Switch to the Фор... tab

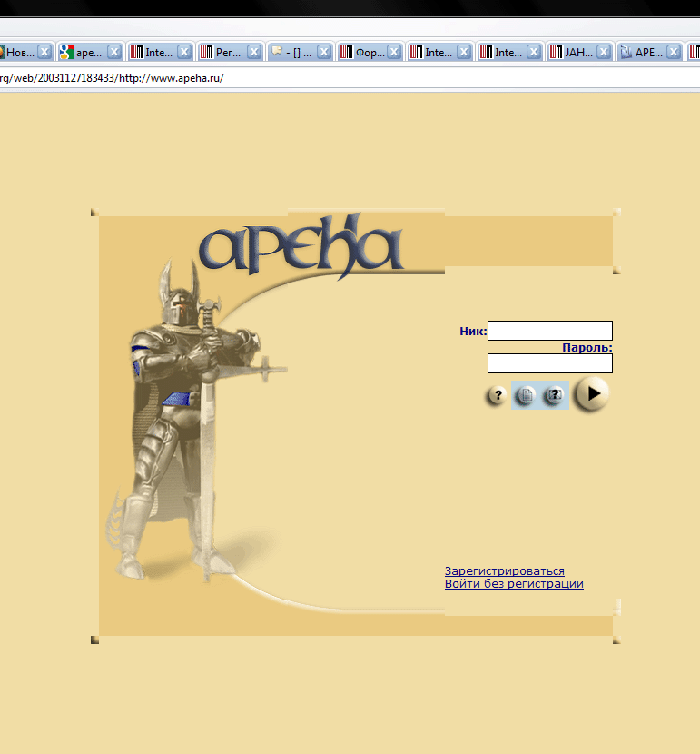coord(370,53)
